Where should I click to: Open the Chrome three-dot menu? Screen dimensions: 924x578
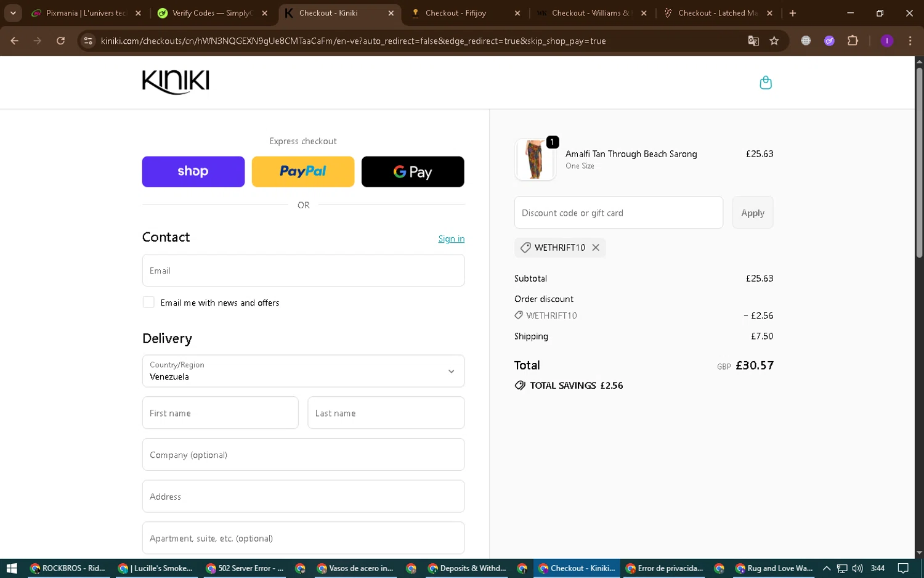pos(910,41)
